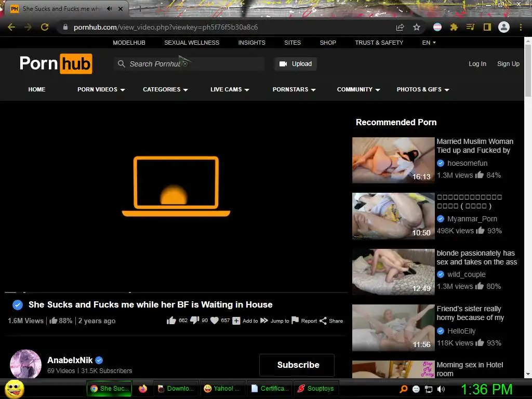Click the video progress bar under the player
Viewport: 532px width, 399px height.
pos(176,292)
